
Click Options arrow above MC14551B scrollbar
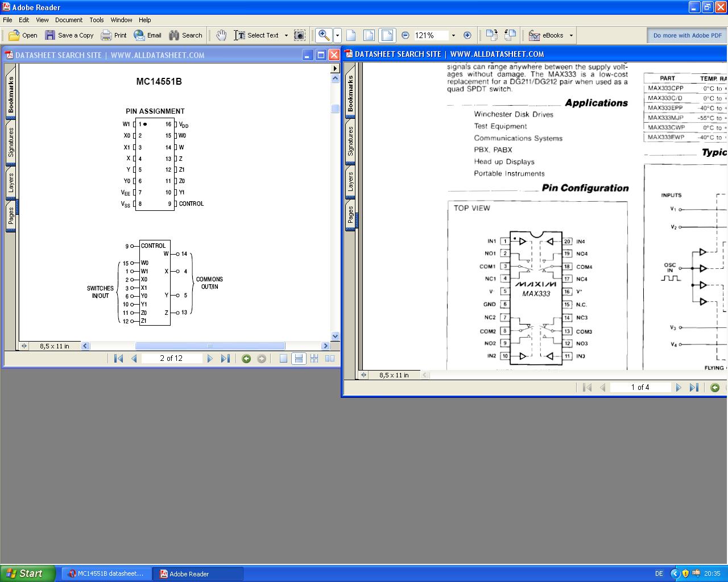[335, 68]
